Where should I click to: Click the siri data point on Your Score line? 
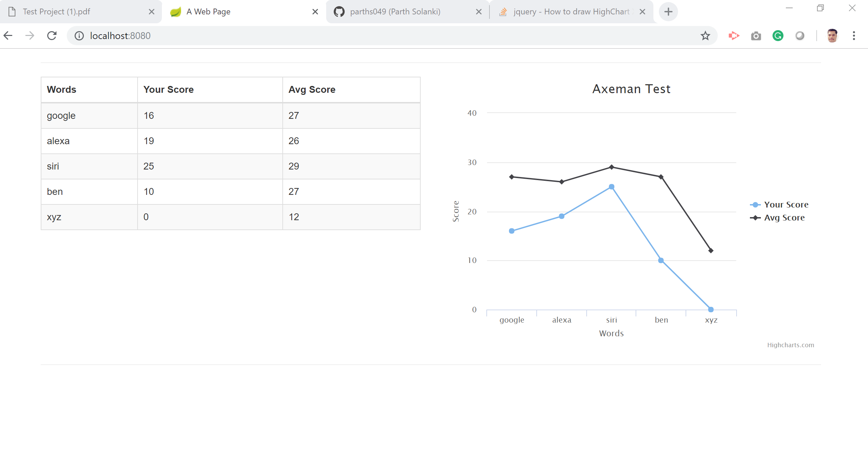(611, 187)
